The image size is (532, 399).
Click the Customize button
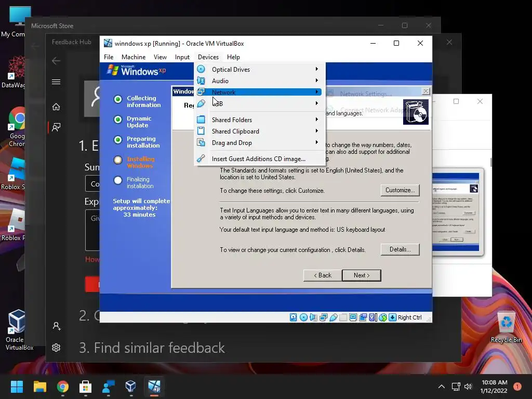(x=400, y=190)
